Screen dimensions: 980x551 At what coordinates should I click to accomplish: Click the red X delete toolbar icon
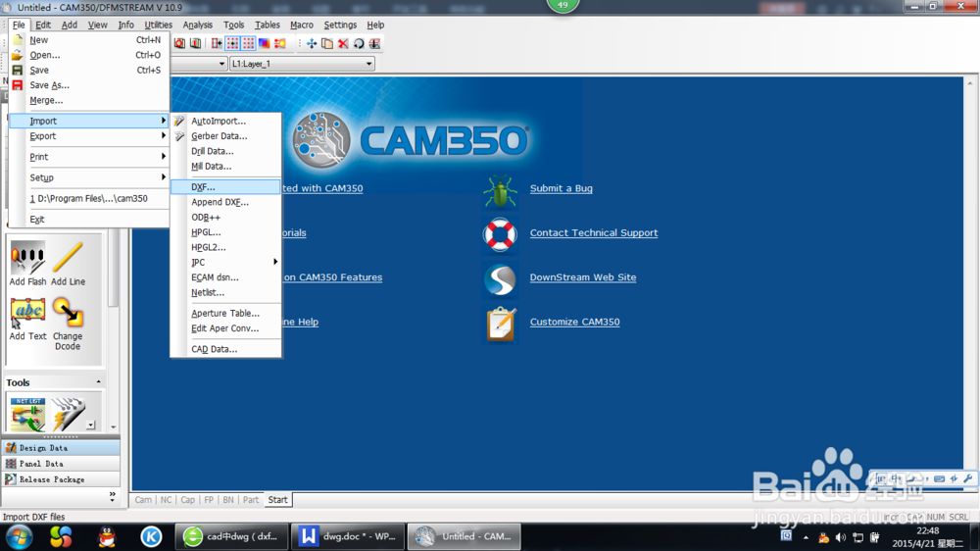point(342,43)
